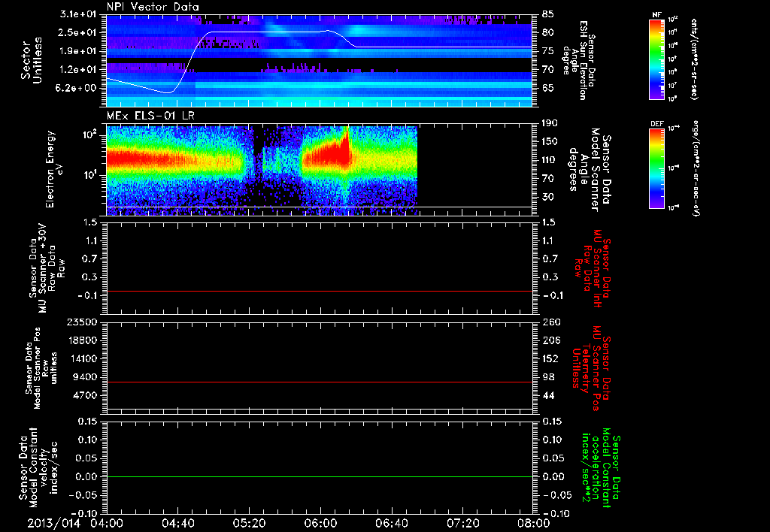
Task: Click the 150 scanner angle tick label
Action: [x=550, y=141]
